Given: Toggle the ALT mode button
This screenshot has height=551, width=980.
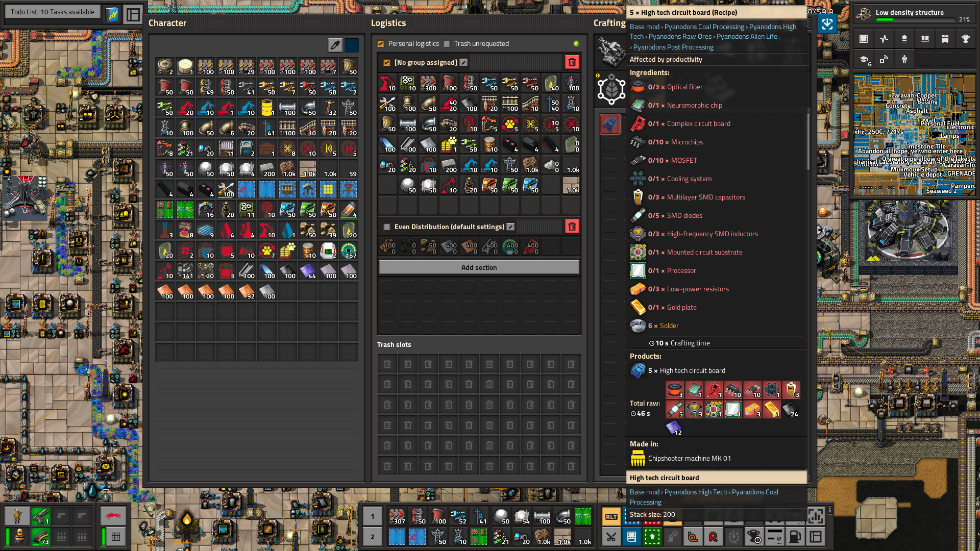Looking at the screenshot, I should [x=611, y=517].
